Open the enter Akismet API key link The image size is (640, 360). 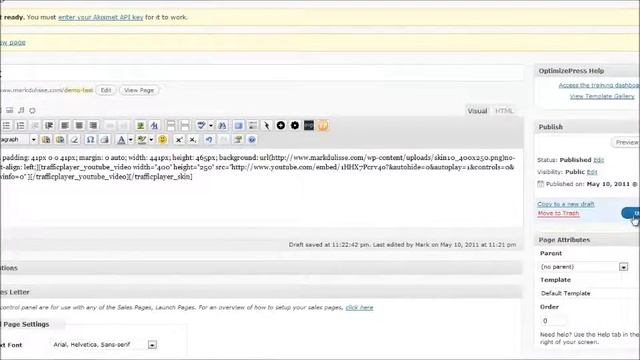tap(100, 18)
